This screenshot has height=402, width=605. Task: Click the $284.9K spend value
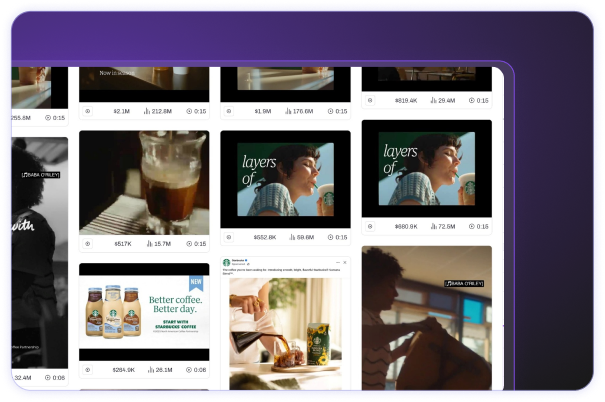tap(124, 369)
